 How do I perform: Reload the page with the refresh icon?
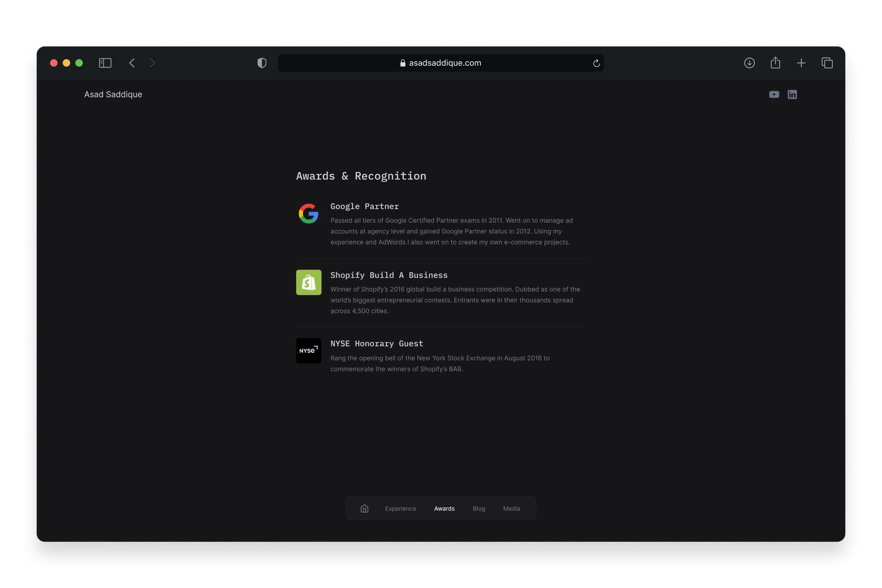click(596, 63)
